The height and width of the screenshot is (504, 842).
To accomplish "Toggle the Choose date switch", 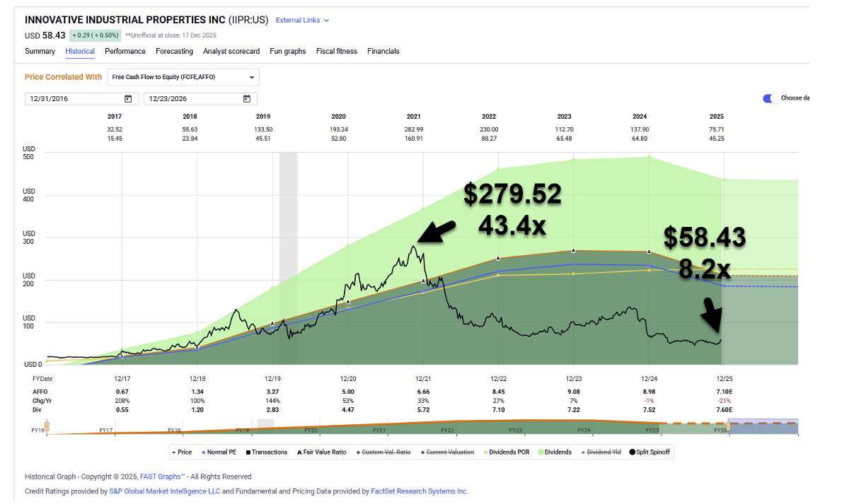I will click(x=771, y=98).
